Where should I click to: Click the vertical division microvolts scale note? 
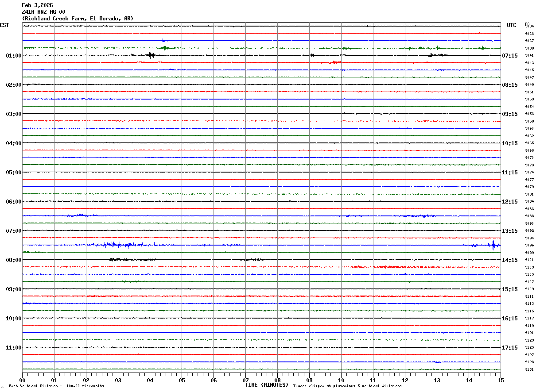pyautogui.click(x=56, y=386)
